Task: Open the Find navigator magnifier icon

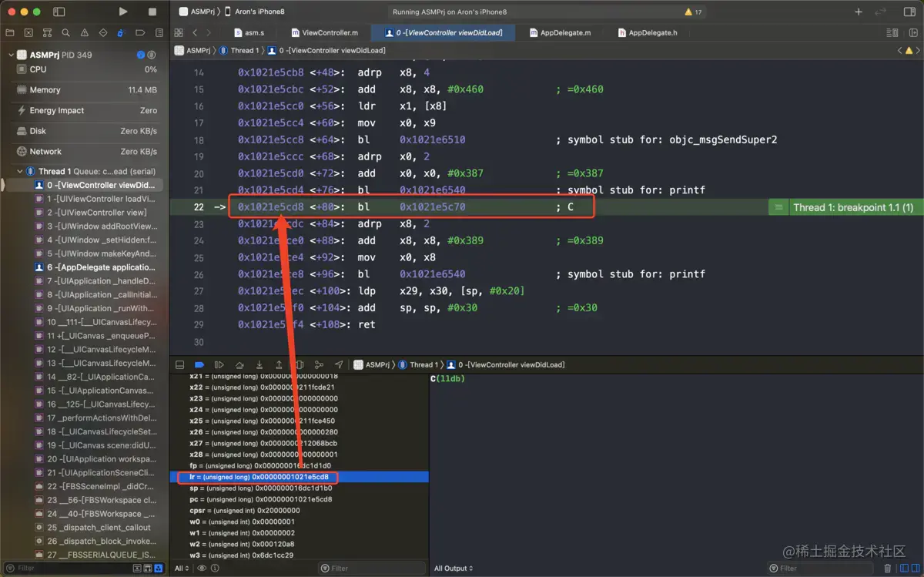Action: coord(65,33)
